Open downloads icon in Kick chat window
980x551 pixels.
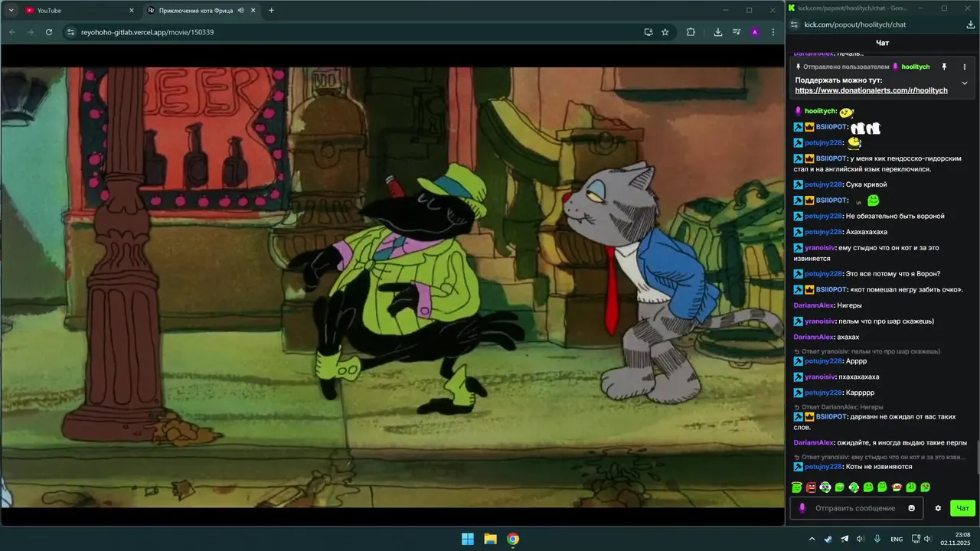[971, 24]
